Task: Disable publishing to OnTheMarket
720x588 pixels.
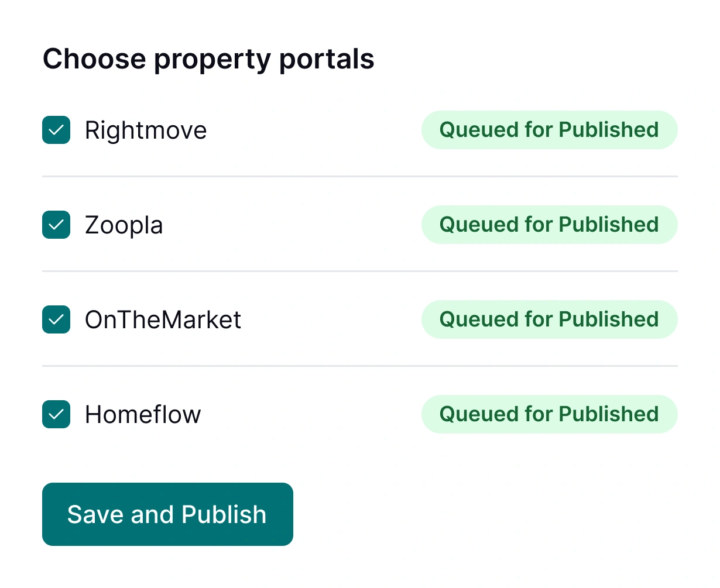Action: click(x=56, y=319)
